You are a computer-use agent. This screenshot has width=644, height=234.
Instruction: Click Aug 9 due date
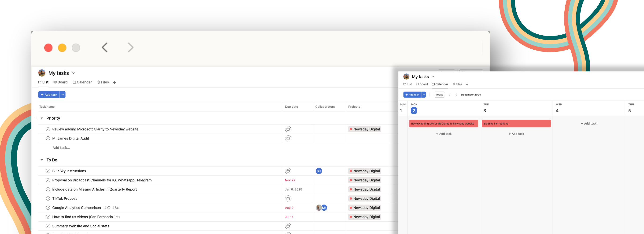[289, 208]
